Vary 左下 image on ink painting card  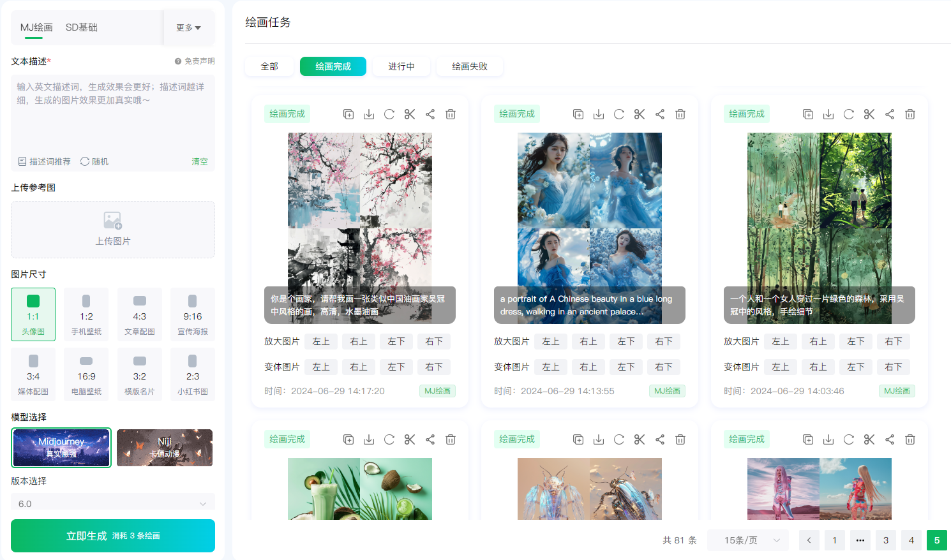click(x=396, y=367)
